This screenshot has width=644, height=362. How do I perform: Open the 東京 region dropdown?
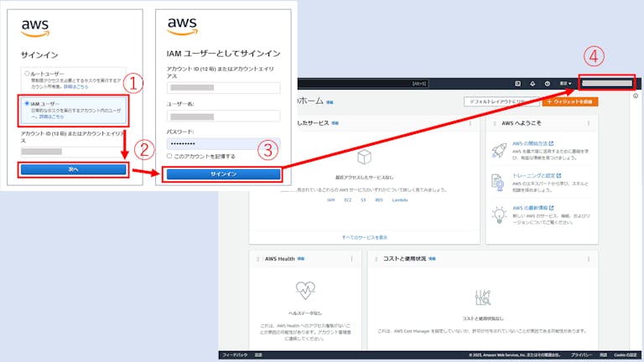565,84
